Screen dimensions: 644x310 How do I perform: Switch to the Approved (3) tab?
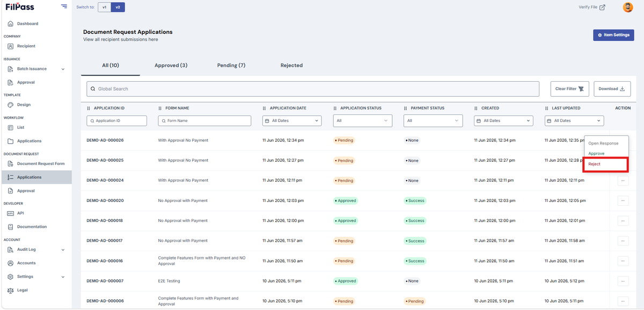coord(171,66)
